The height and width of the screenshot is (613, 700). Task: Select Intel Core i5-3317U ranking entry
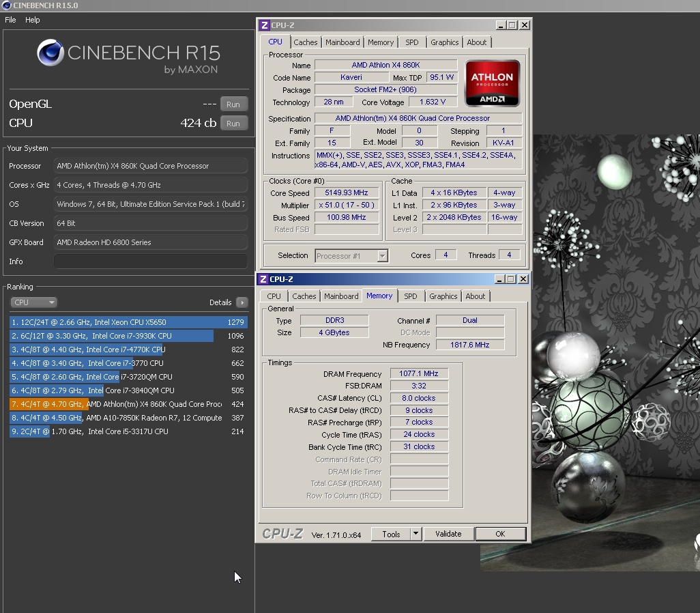point(128,431)
